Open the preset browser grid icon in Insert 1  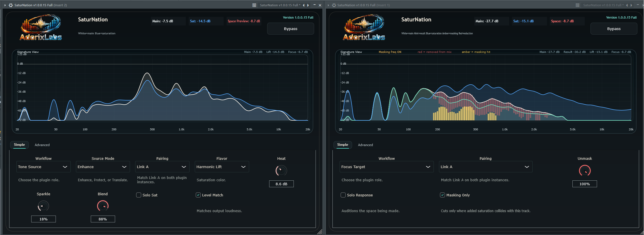(578, 5)
